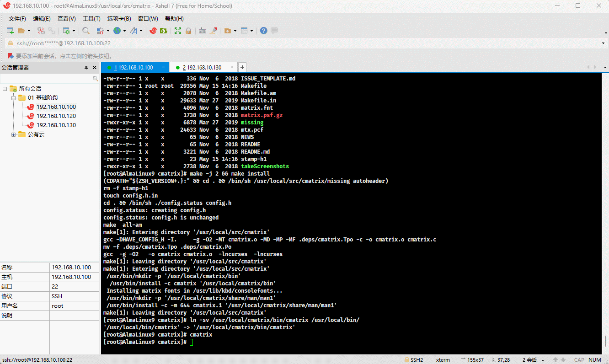Open the globe encoding dropdown arrow

[x=124, y=31]
